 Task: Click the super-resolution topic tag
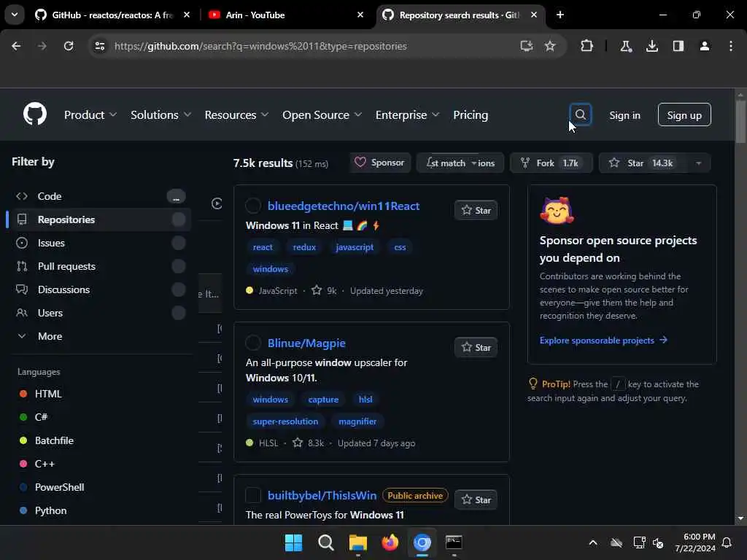coord(285,421)
